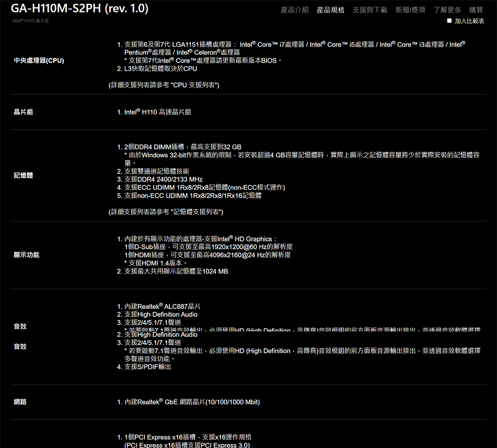This screenshot has width=497, height=448.
Task: Click the 晶片組 row label
Action: pyautogui.click(x=23, y=112)
